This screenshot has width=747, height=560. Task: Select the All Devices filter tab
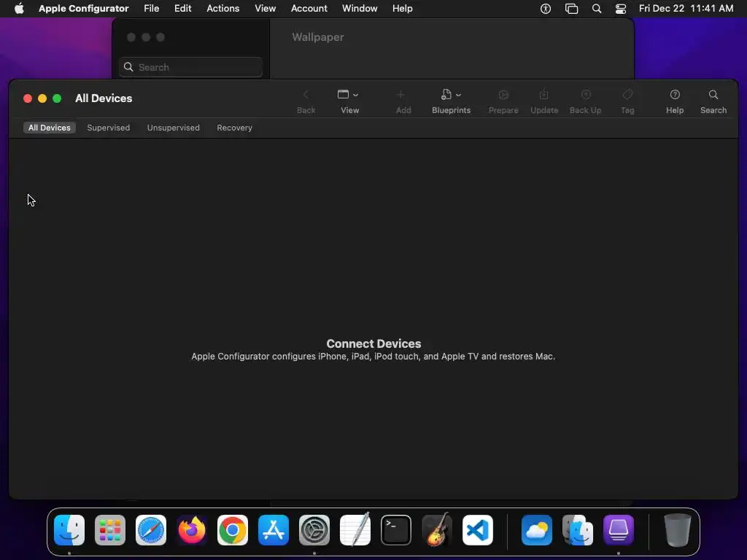49,128
